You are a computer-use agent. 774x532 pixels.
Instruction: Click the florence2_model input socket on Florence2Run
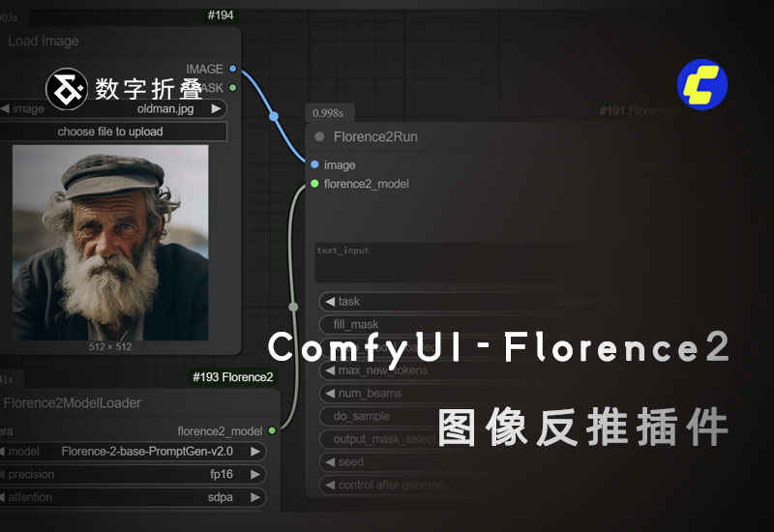(x=315, y=183)
